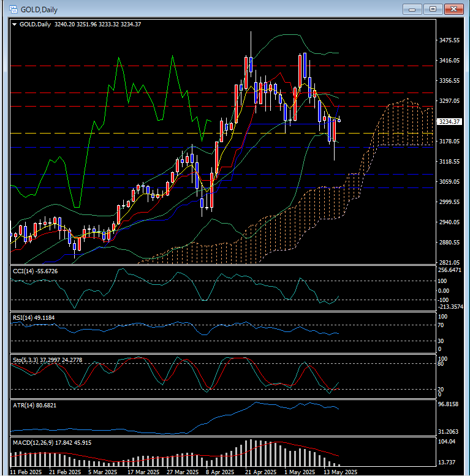Click the 104.04 MACD scale value

[447, 442]
